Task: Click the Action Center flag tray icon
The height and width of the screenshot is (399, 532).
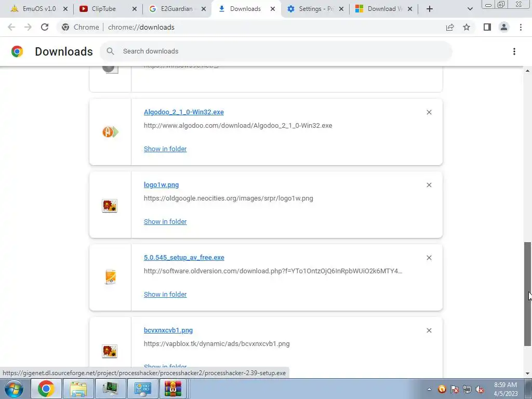Action: click(455, 389)
